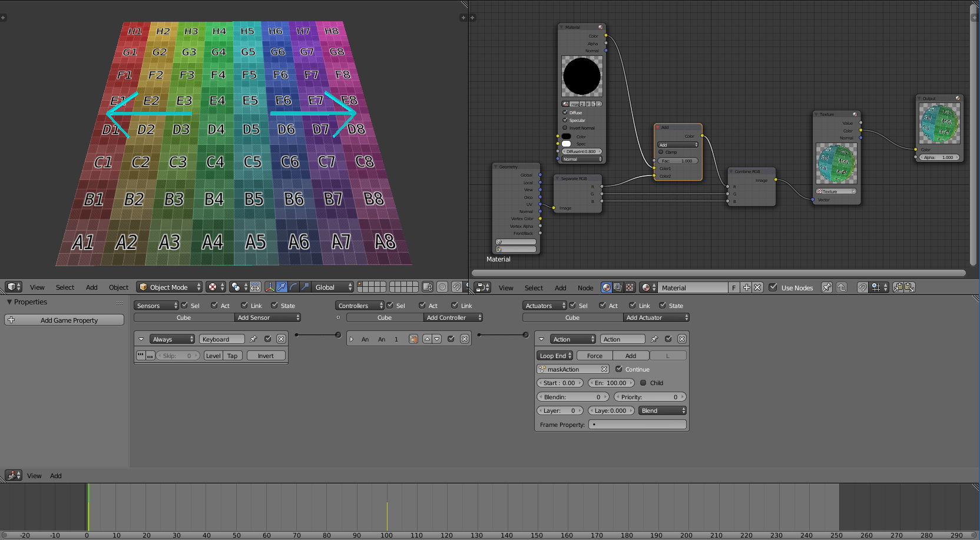Switch node editor to Texture nodes icon

coord(630,287)
